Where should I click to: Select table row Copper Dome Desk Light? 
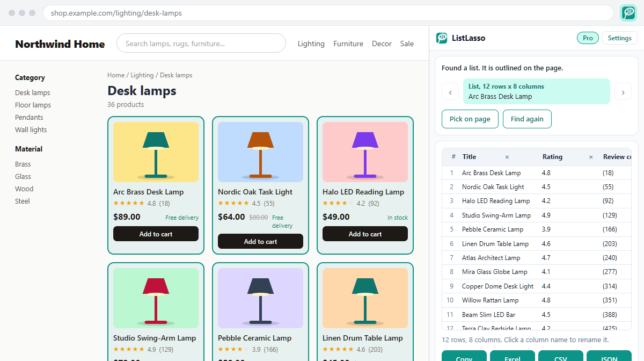pyautogui.click(x=537, y=286)
